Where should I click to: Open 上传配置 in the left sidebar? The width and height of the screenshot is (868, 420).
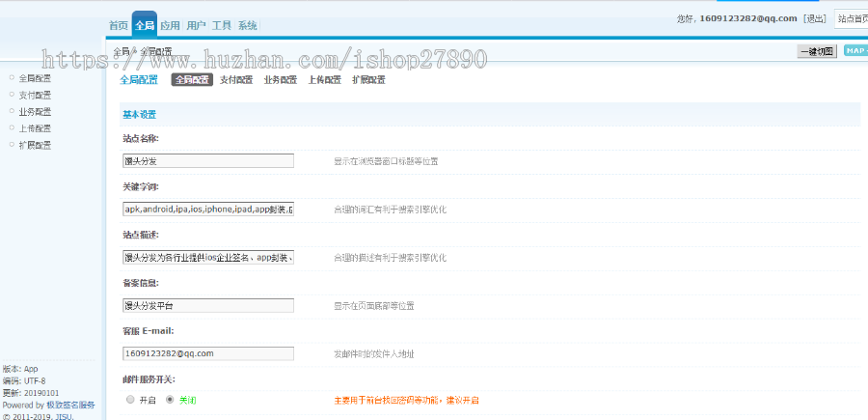(x=35, y=128)
